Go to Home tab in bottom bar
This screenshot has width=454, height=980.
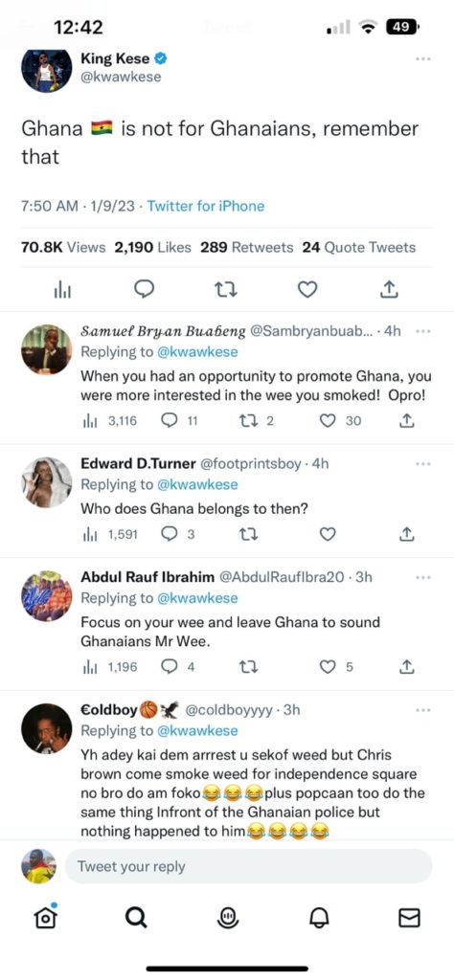pyautogui.click(x=46, y=916)
